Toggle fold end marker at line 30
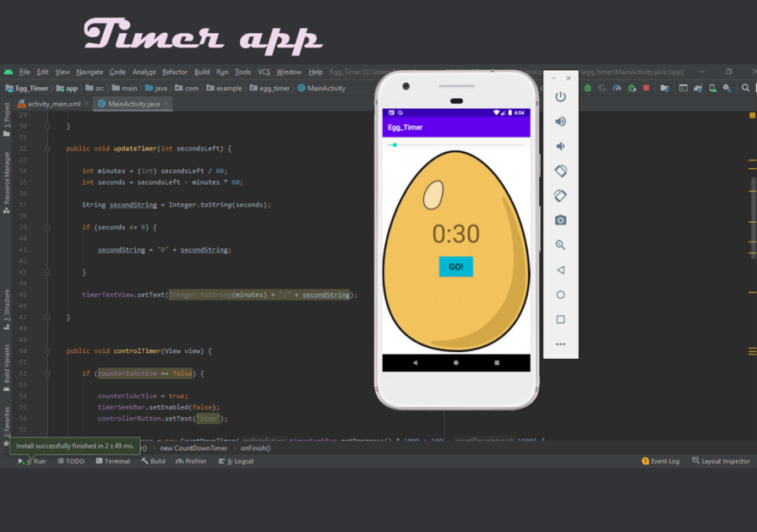Viewport: 757px width, 532px height. pos(47,126)
